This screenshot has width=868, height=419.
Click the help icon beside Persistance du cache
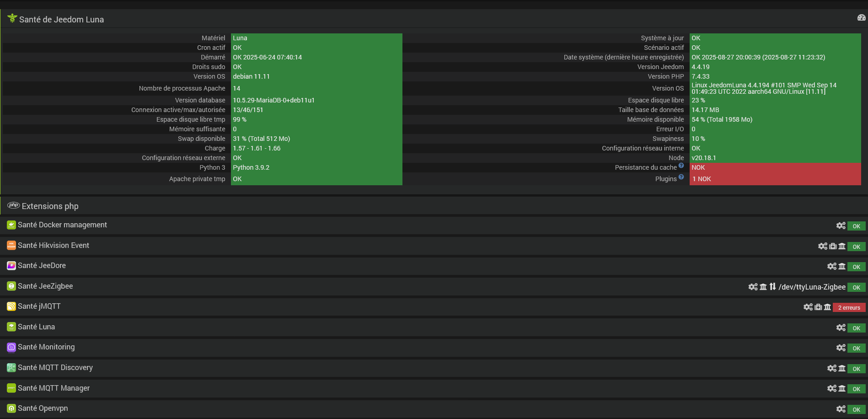(681, 166)
